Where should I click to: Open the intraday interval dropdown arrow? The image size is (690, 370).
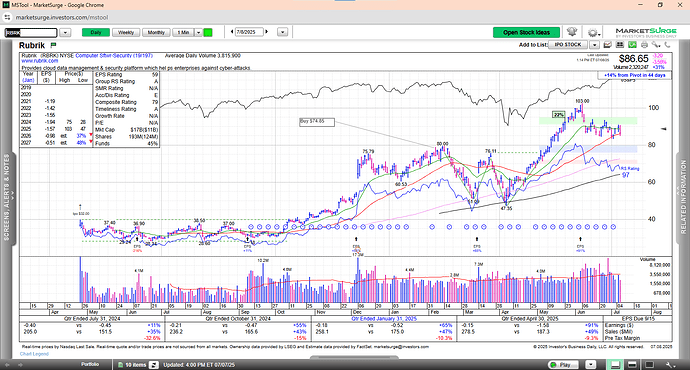tap(198, 33)
